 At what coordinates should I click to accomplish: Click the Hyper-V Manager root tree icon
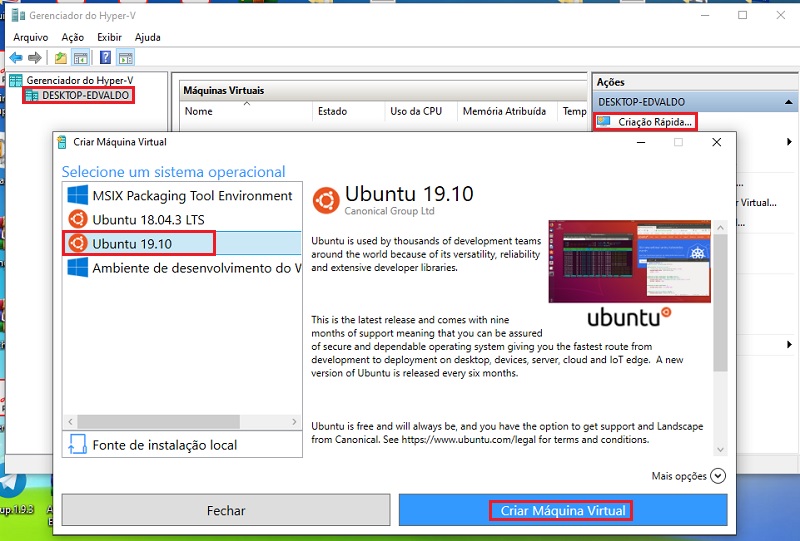tap(16, 80)
